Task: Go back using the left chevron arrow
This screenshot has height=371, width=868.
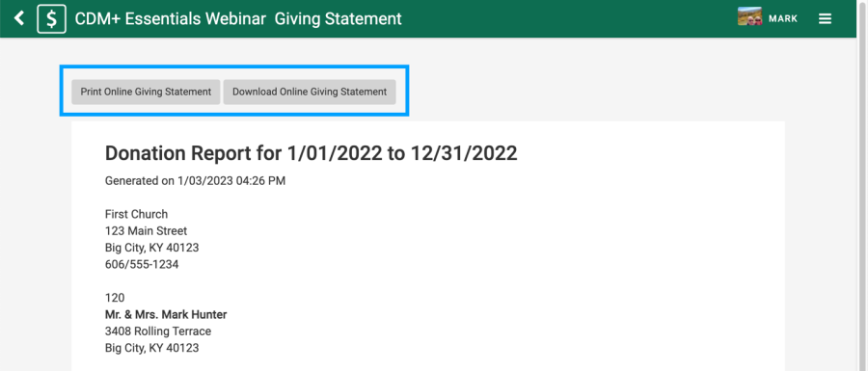Action: (19, 18)
